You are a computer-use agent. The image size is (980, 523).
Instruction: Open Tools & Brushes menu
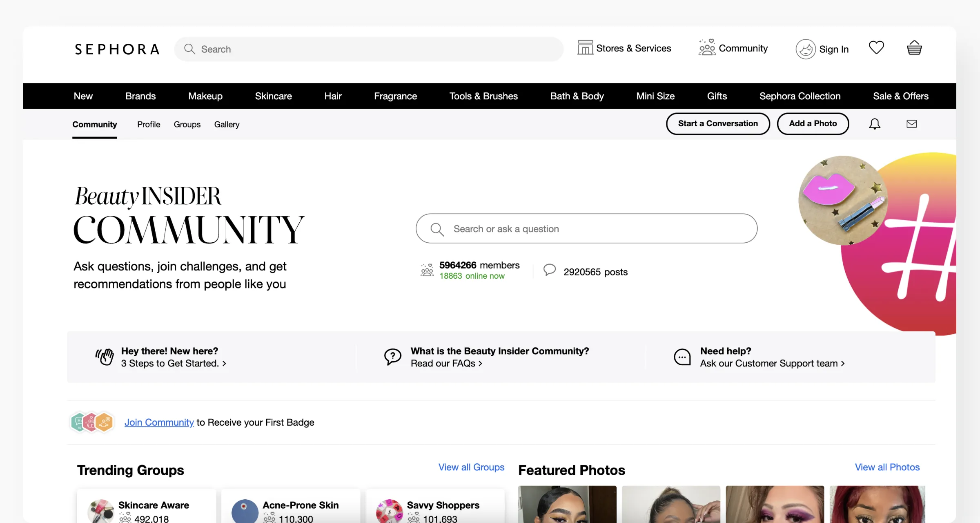point(483,96)
